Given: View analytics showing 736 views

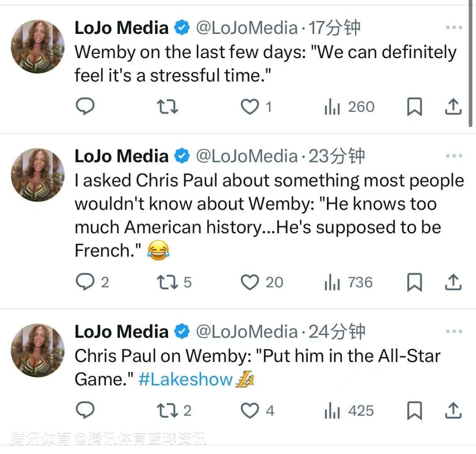Looking at the screenshot, I should click(x=349, y=282).
